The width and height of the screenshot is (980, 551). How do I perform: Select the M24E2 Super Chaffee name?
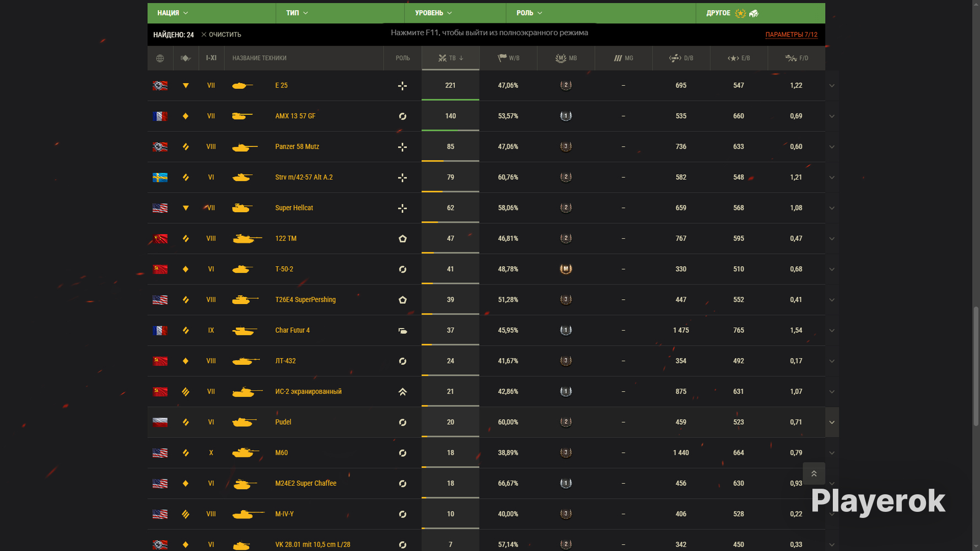[x=306, y=483]
